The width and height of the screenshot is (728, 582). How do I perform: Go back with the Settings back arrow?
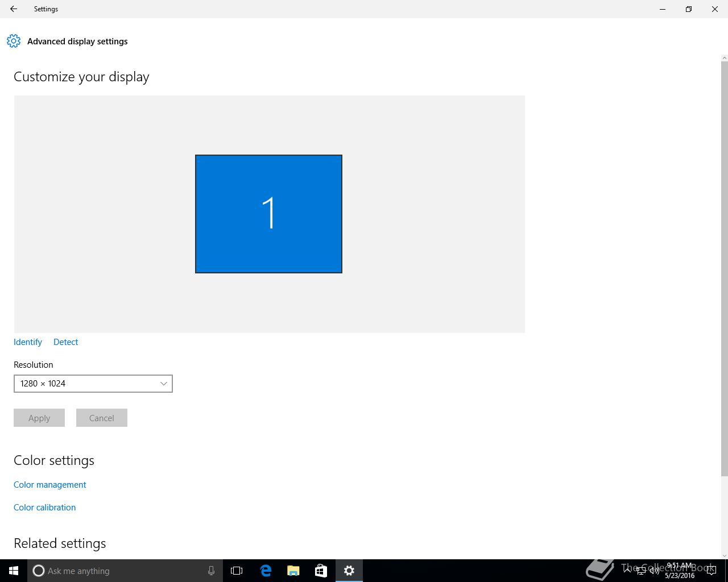[14, 9]
